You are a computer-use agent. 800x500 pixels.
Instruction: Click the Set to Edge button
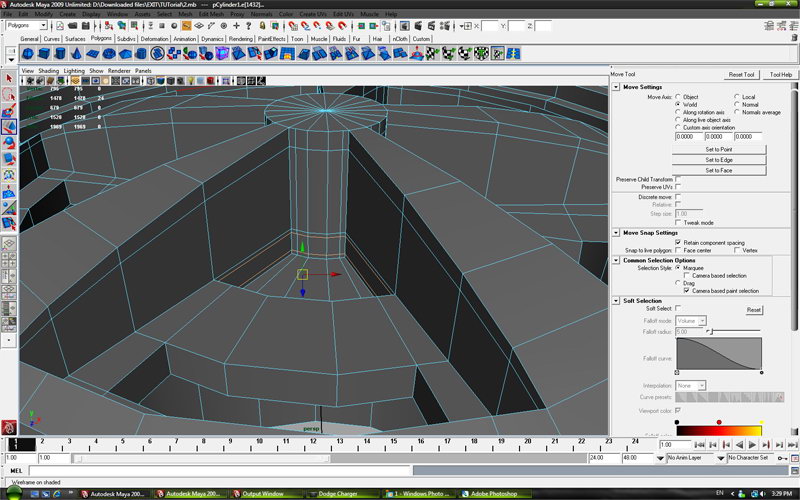coord(718,160)
